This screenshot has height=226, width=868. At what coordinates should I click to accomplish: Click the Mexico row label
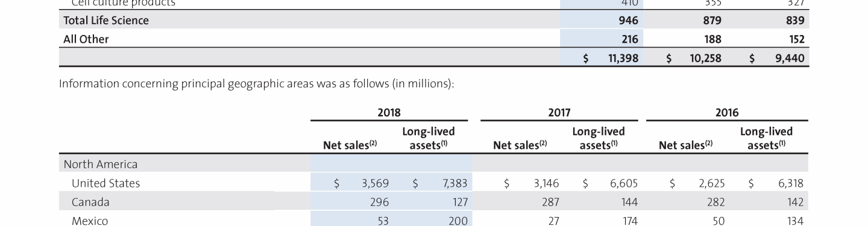click(x=89, y=221)
